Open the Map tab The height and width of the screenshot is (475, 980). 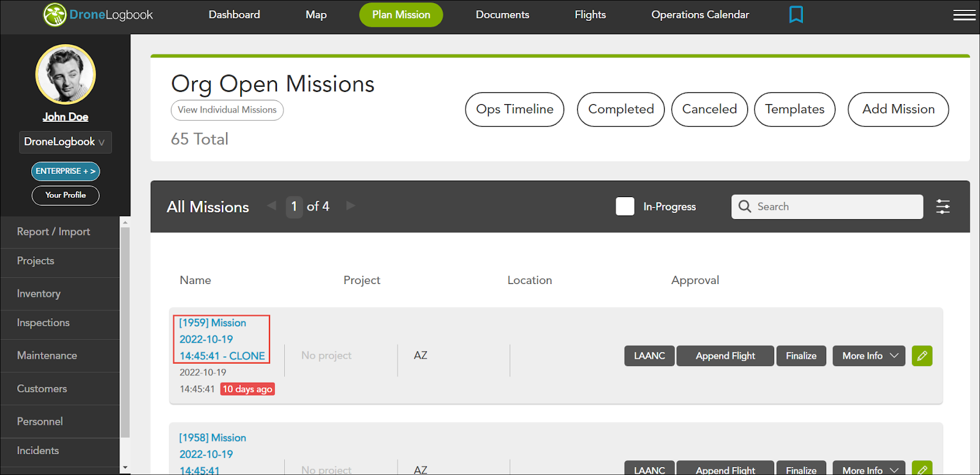coord(316,15)
